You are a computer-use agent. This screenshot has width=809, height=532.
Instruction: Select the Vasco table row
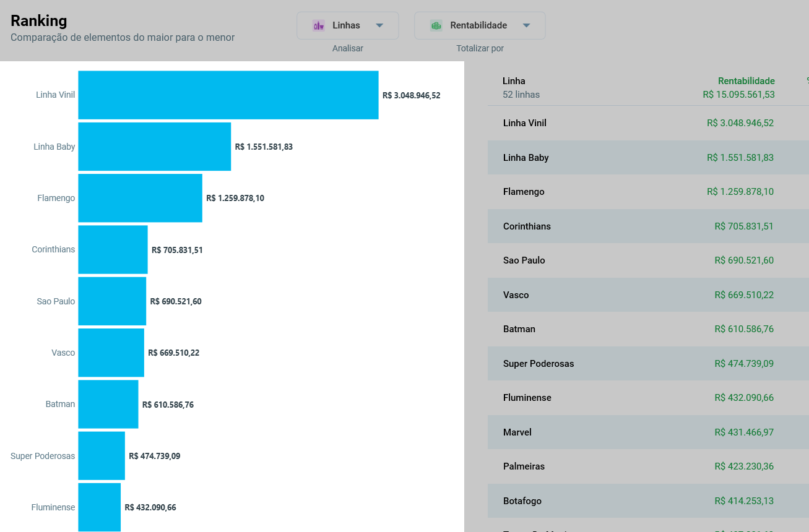pos(648,295)
